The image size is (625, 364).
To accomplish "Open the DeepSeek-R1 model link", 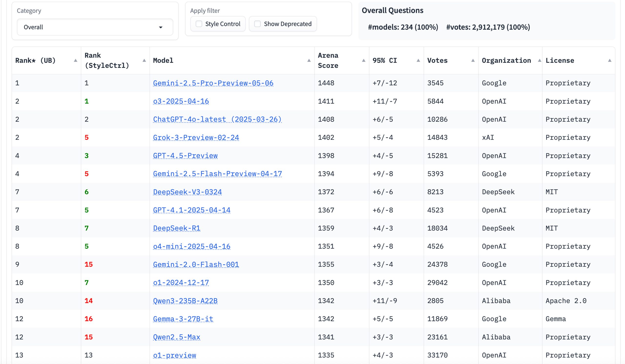I will pyautogui.click(x=177, y=228).
